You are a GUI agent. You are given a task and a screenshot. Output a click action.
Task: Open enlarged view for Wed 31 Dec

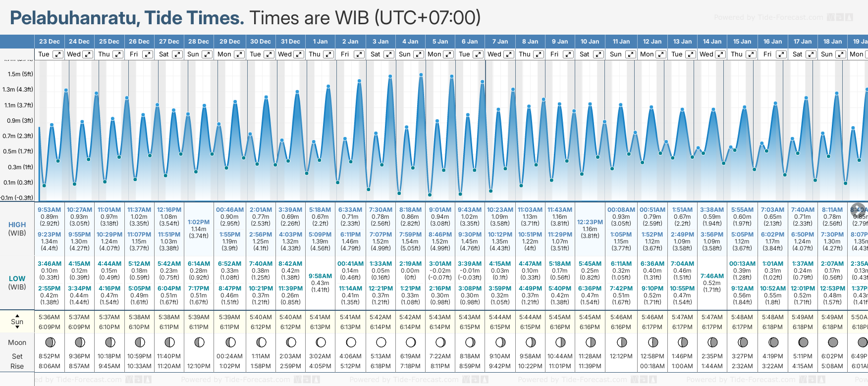coord(299,54)
